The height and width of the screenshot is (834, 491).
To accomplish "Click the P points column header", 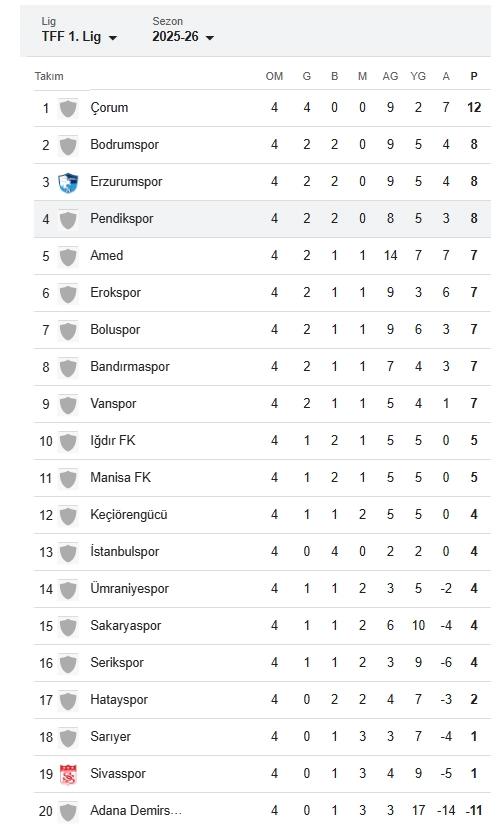I will pyautogui.click(x=473, y=76).
